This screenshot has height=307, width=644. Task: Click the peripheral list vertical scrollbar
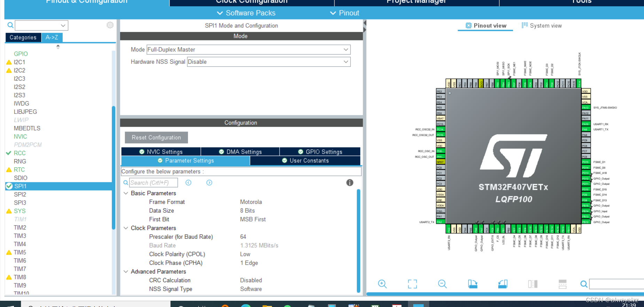(x=113, y=167)
